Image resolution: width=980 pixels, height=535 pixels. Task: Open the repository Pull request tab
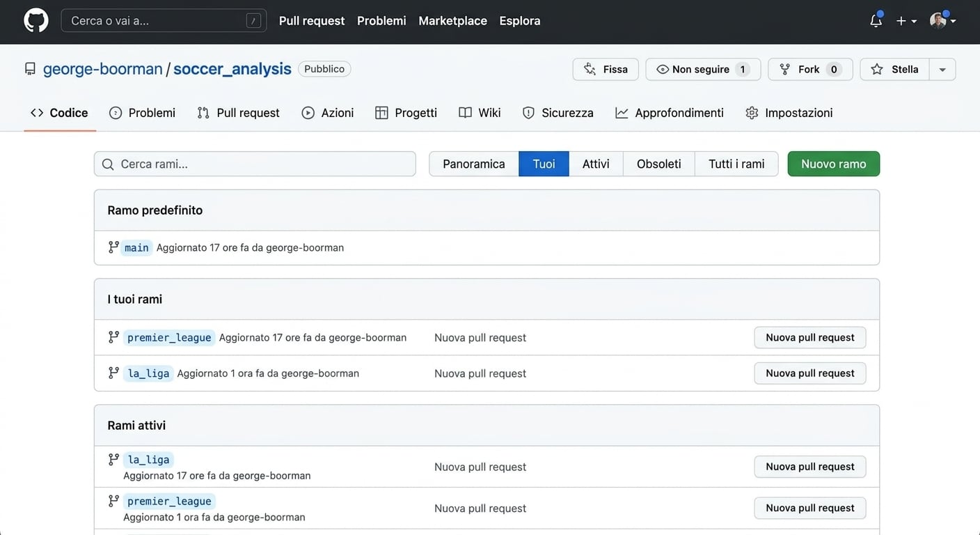pyautogui.click(x=238, y=113)
